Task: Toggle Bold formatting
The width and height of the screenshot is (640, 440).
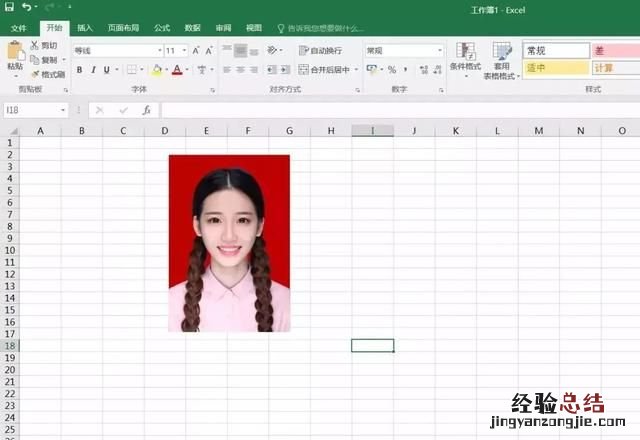Action: pyautogui.click(x=79, y=70)
